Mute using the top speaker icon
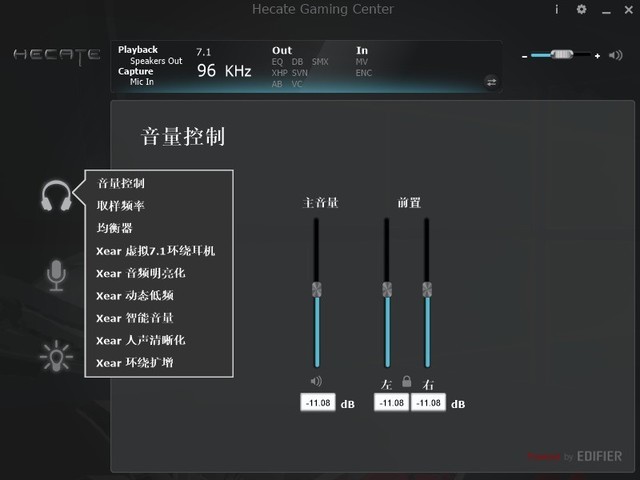The width and height of the screenshot is (640, 480). click(616, 55)
